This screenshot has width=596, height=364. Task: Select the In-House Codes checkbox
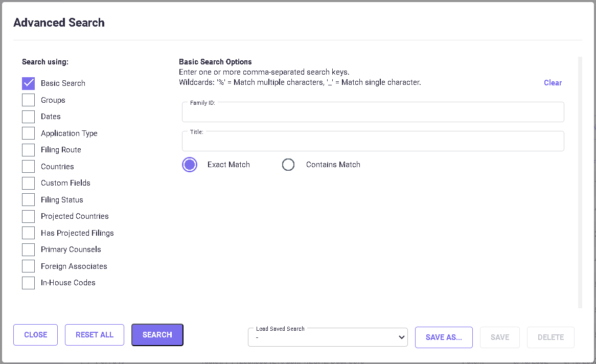click(29, 283)
